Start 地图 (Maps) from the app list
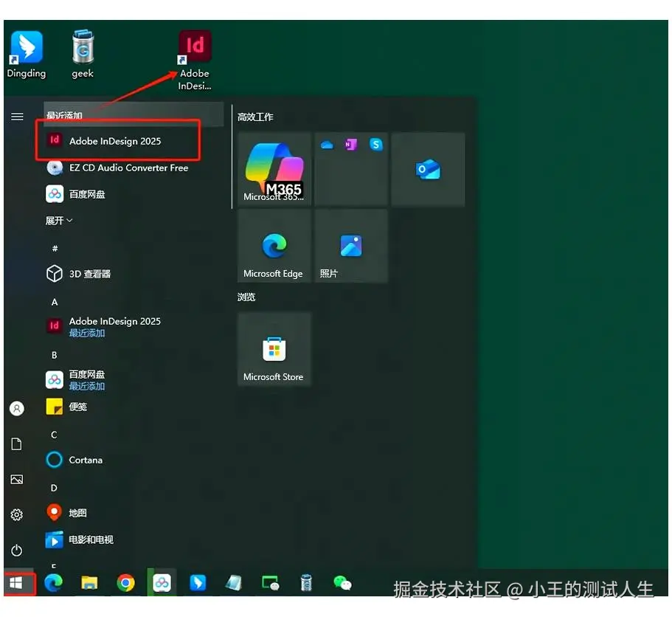Image resolution: width=672 pixels, height=617 pixels. tap(79, 512)
